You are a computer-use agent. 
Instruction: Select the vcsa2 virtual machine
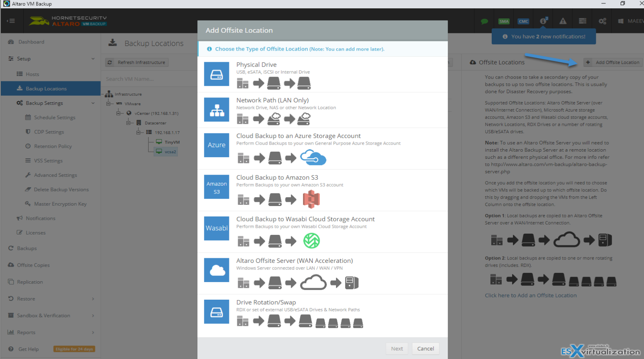click(x=166, y=152)
